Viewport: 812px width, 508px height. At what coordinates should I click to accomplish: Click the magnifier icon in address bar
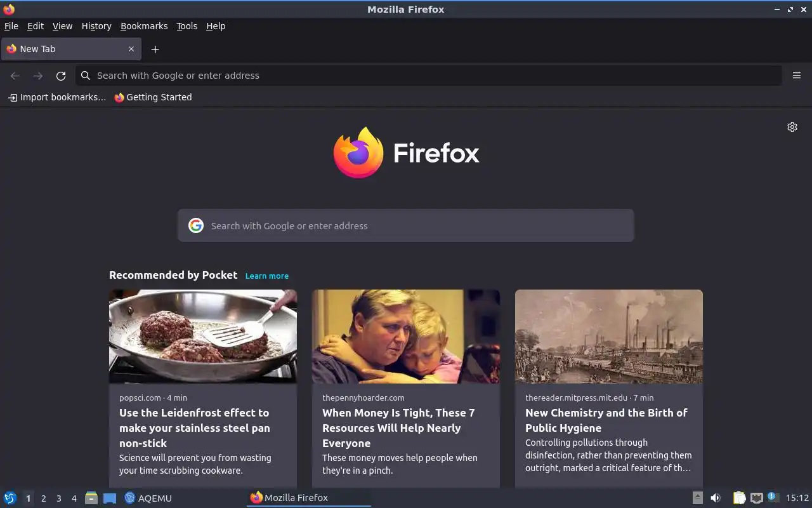(x=86, y=76)
